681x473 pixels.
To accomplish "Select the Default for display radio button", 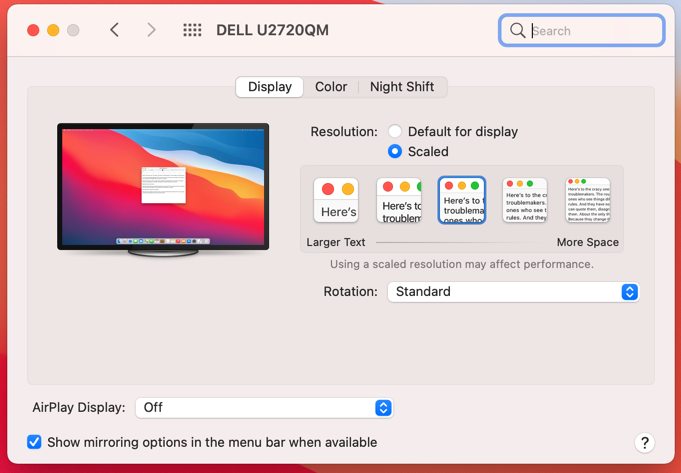I will point(395,132).
